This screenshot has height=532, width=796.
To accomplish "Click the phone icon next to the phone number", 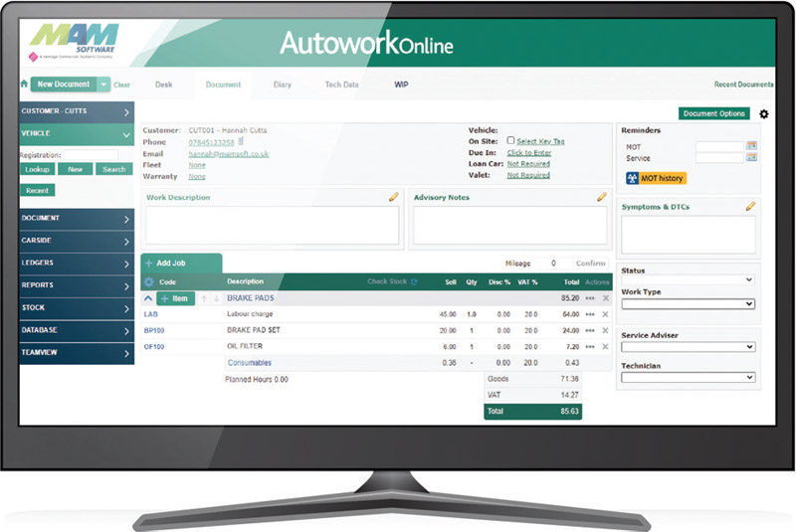I will click(x=241, y=141).
